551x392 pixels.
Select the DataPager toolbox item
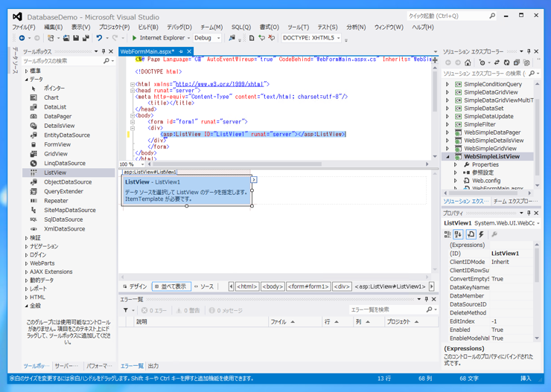tap(57, 117)
